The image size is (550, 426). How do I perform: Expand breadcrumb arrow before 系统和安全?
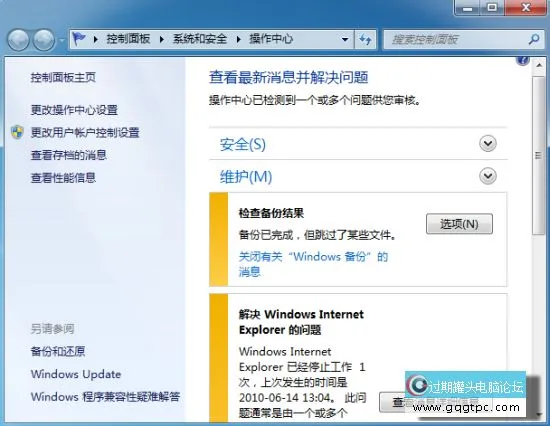161,39
